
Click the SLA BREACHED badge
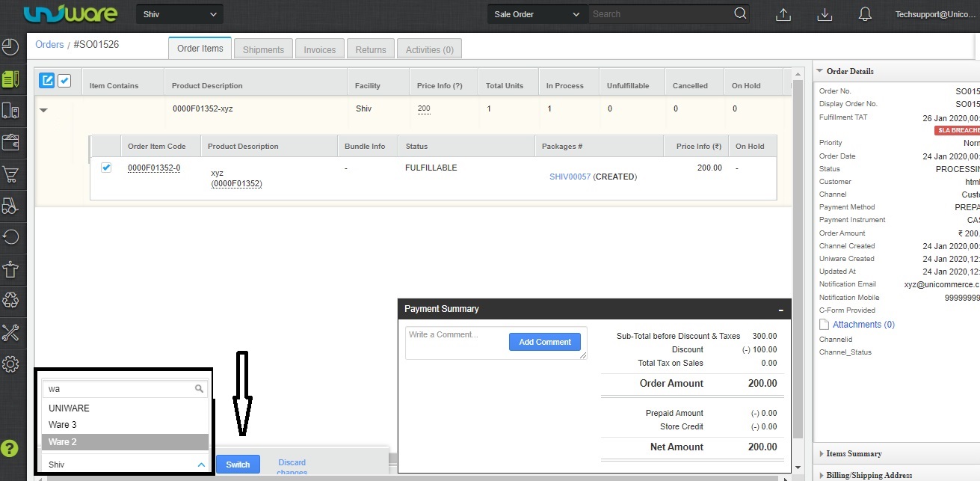click(957, 130)
